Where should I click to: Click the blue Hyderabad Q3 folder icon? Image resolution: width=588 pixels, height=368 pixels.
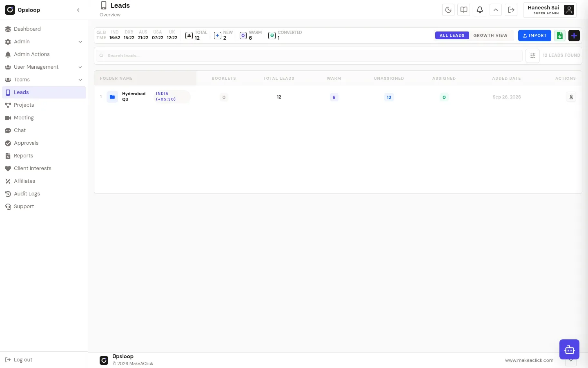[112, 97]
